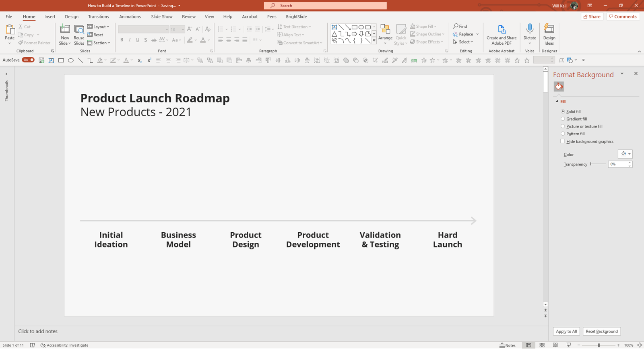Image resolution: width=644 pixels, height=351 pixels.
Task: Increase font size
Action: pyautogui.click(x=190, y=29)
